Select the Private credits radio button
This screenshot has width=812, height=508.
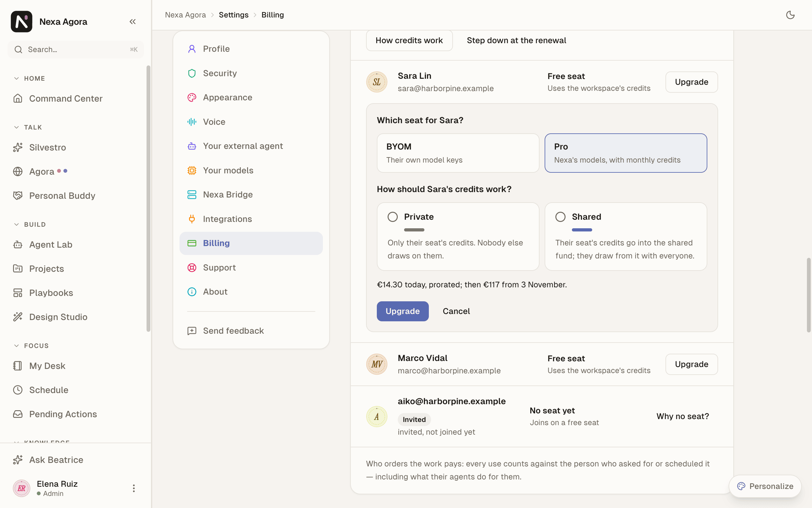click(393, 217)
